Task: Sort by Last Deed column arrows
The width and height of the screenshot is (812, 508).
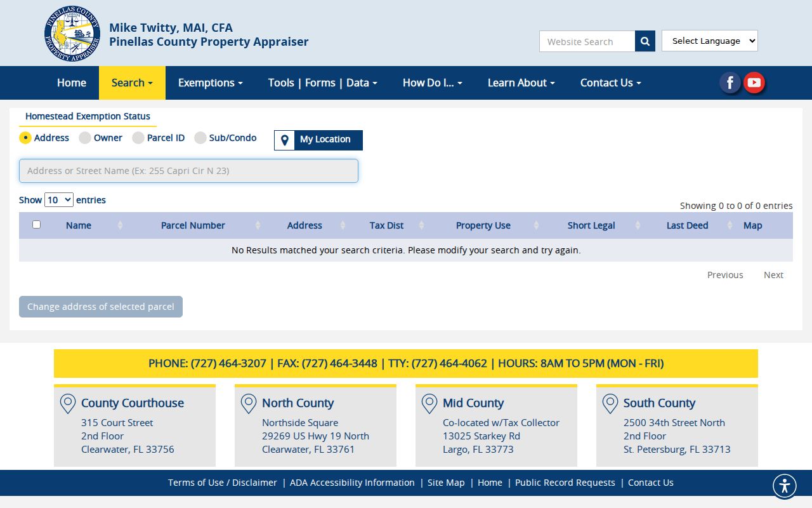Action: [730, 225]
